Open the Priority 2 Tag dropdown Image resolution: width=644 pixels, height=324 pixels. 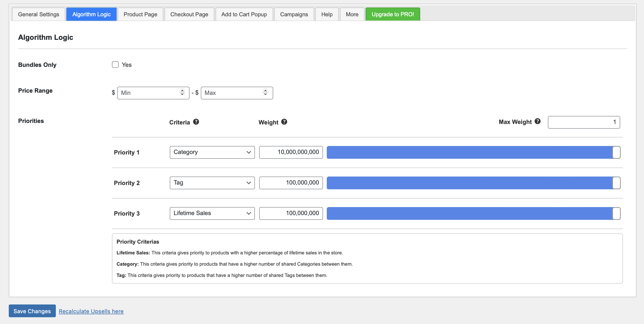coord(212,183)
